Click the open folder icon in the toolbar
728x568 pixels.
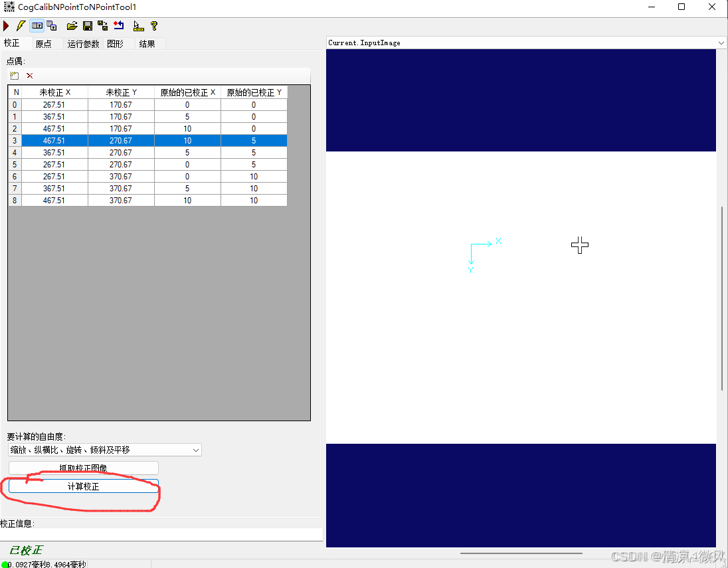tap(72, 25)
